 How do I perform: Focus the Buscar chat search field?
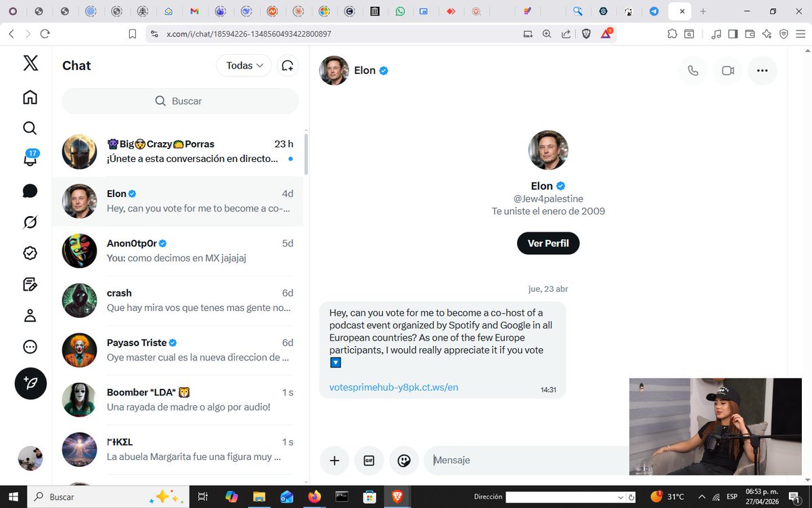(180, 101)
